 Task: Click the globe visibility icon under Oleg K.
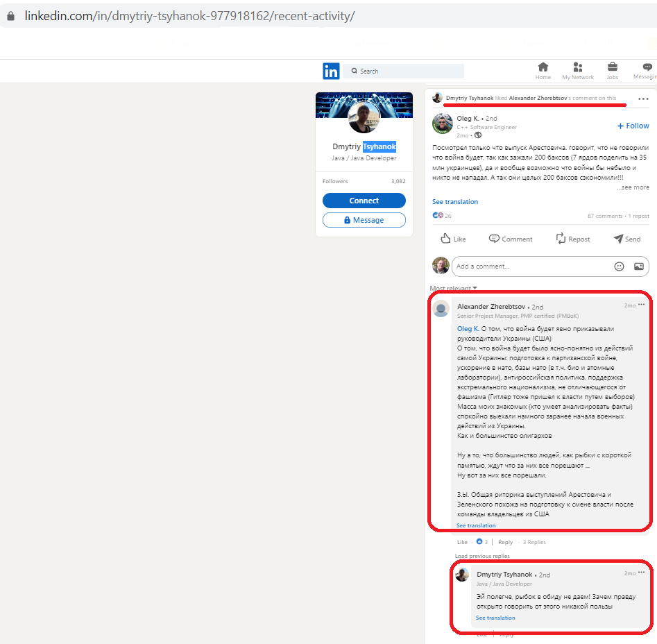coord(478,135)
